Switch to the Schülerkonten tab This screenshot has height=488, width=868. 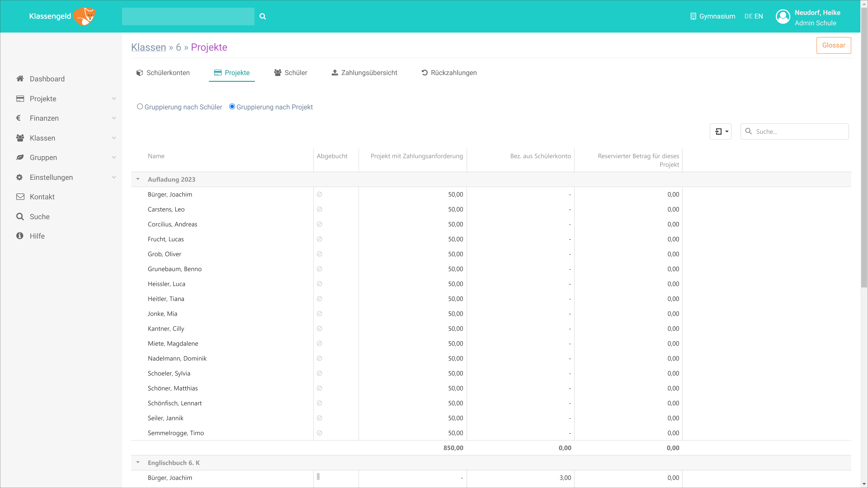click(x=163, y=73)
